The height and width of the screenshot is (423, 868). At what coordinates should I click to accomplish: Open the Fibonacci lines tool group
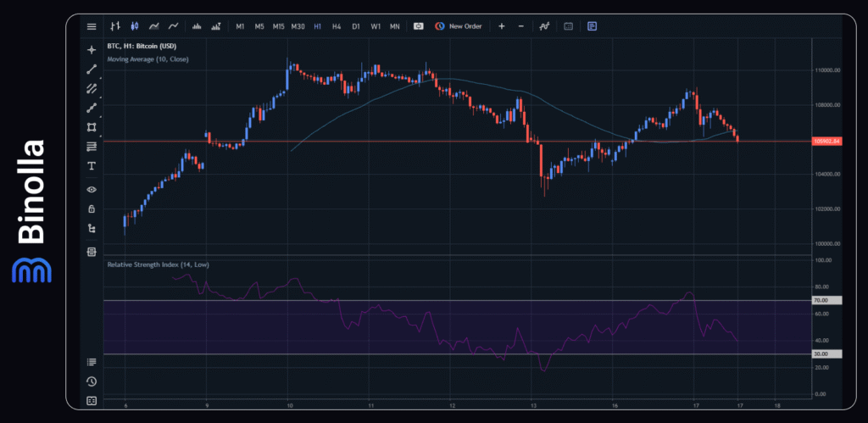pos(92,147)
